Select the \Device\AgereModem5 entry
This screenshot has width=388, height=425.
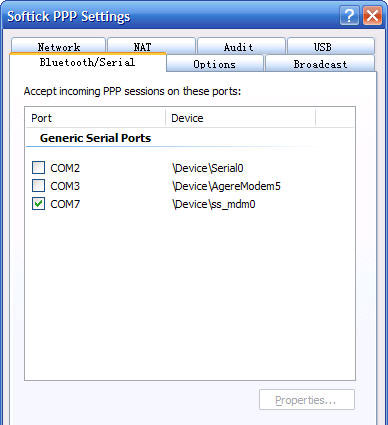[226, 186]
